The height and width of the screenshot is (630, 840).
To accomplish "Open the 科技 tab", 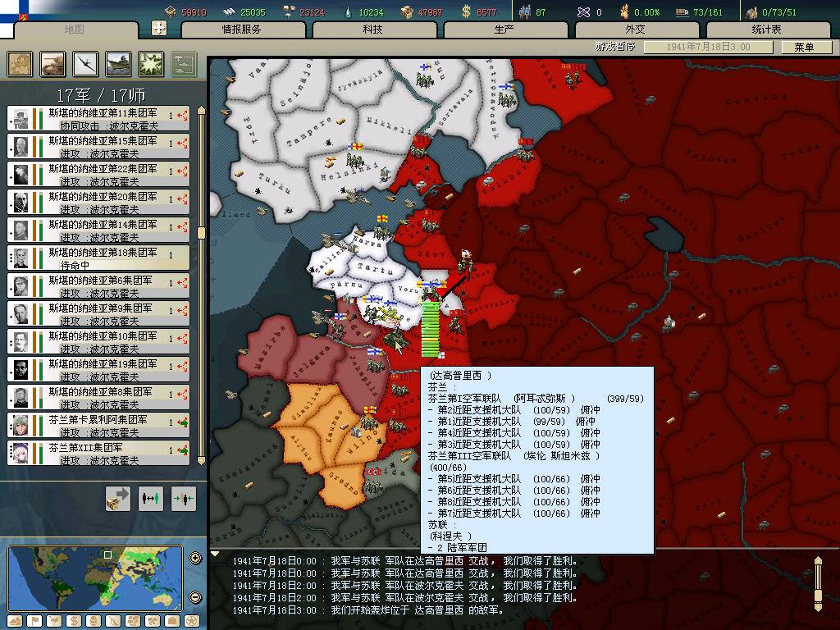I will pos(373,30).
